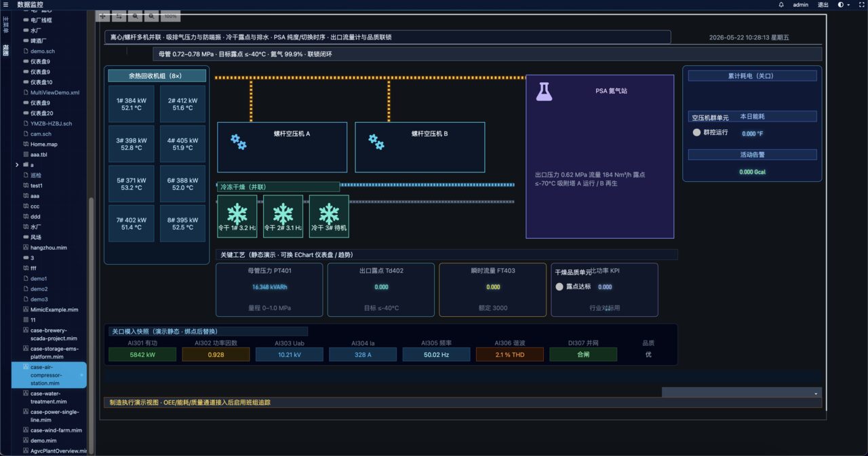Screen dimensions: 868x456
Task: Open the hamburger menu beside 数据监控
Action: click(x=5, y=4)
